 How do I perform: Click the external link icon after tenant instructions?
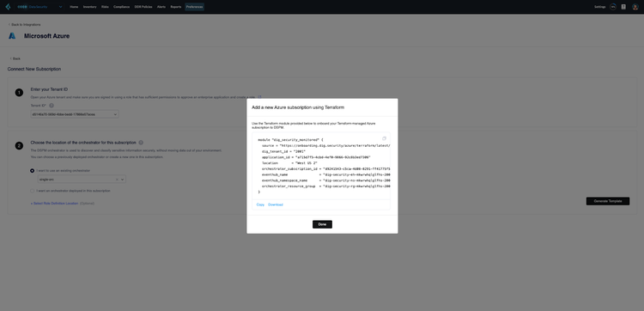259,97
